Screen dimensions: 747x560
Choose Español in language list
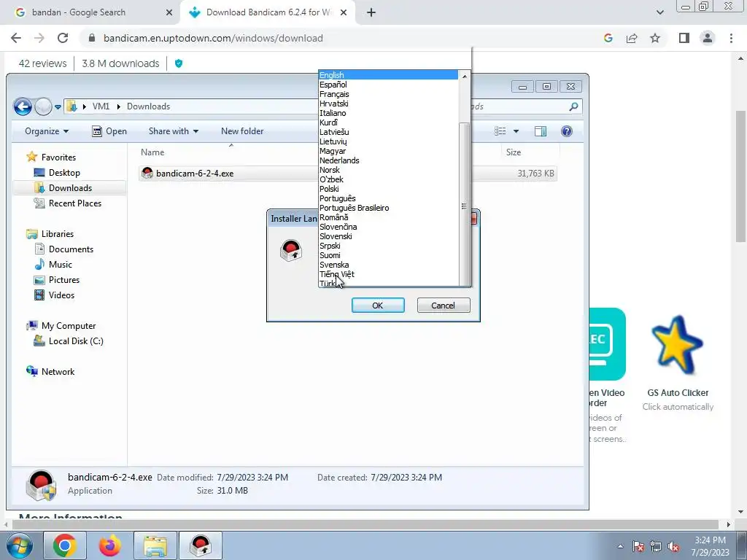(388, 85)
